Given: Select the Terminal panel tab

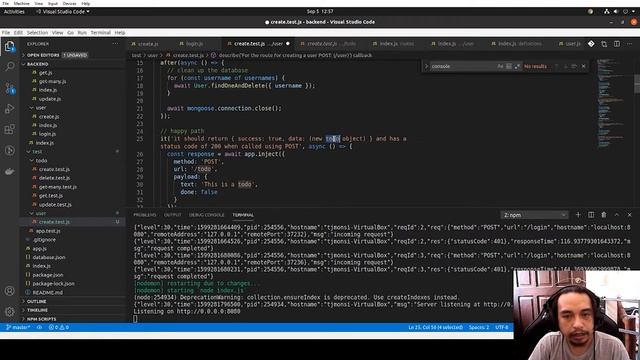Looking at the screenshot, I should click(243, 215).
